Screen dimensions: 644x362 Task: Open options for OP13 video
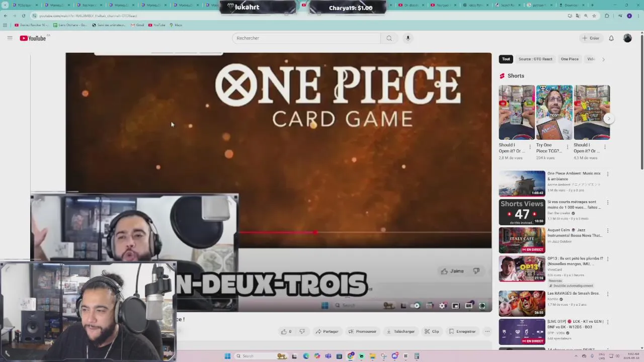click(x=608, y=259)
